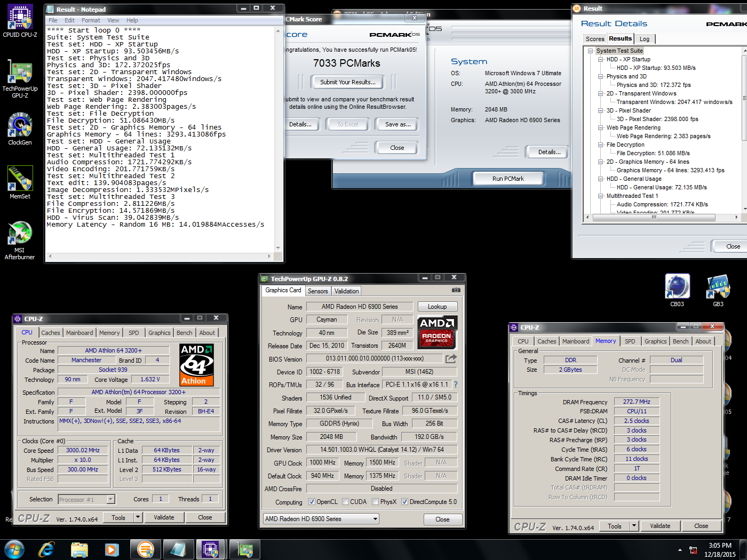Open CB03 desktop shortcut
The image size is (747, 560).
(x=677, y=291)
